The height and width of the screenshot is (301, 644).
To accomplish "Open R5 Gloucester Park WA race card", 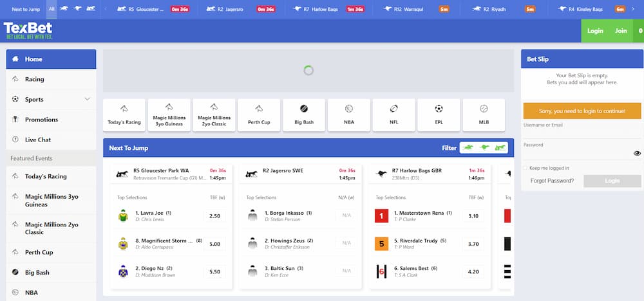I will point(171,174).
